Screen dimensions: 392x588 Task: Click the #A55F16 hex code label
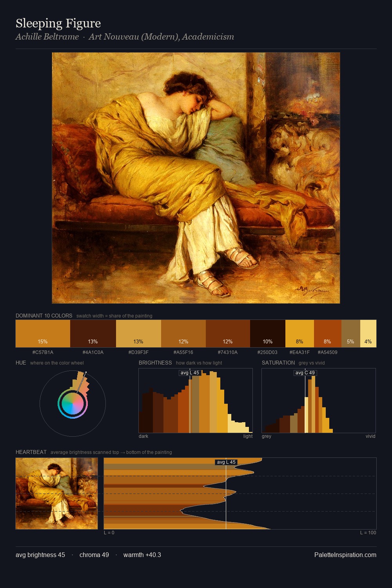(183, 352)
